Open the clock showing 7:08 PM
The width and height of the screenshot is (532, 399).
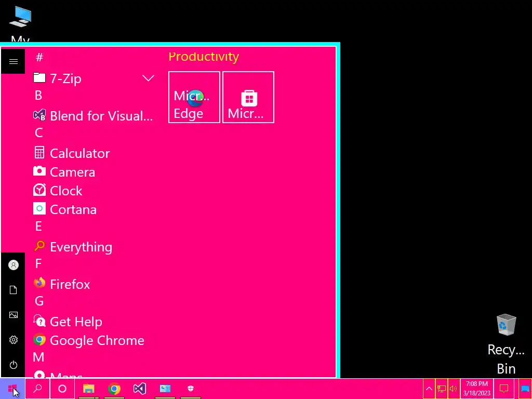pyautogui.click(x=477, y=389)
